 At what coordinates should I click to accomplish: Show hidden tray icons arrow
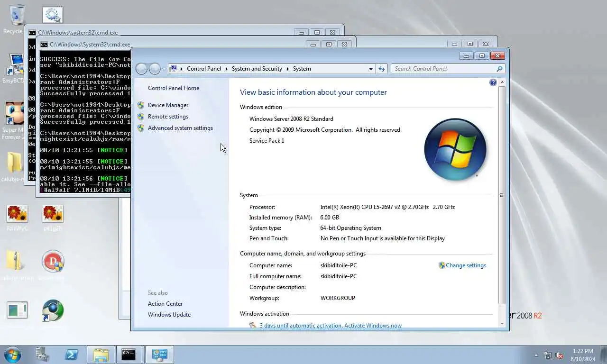[536, 355]
